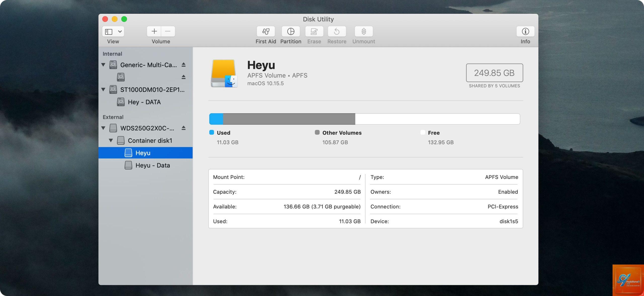Viewport: 644px width, 296px height.
Task: Eject the WDS250G2X0C external disk
Action: (184, 128)
